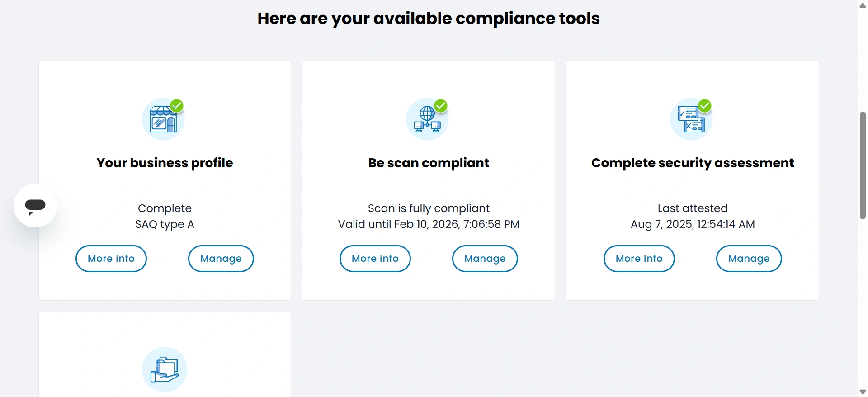The width and height of the screenshot is (868, 397).
Task: Manage your business profile
Action: coord(221,259)
